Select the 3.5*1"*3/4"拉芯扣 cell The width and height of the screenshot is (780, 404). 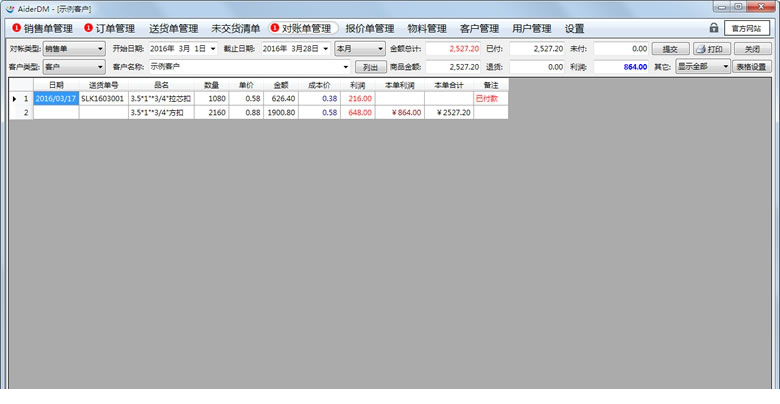[x=161, y=99]
